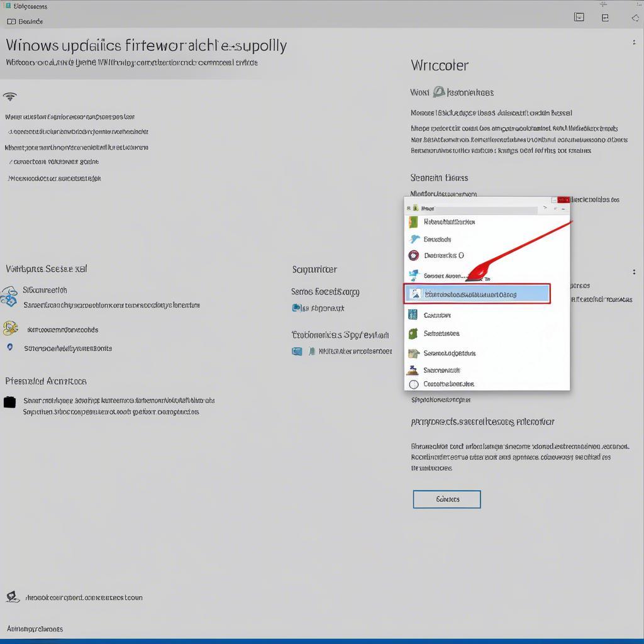Click the Wi-Fi signal icon
This screenshot has width=644, height=644.
pos(10,96)
